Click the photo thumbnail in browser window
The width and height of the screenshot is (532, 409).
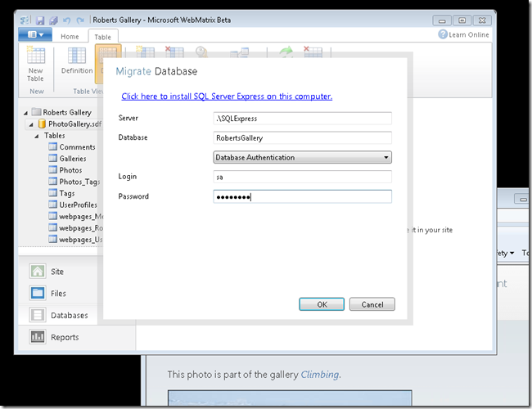coord(290,398)
